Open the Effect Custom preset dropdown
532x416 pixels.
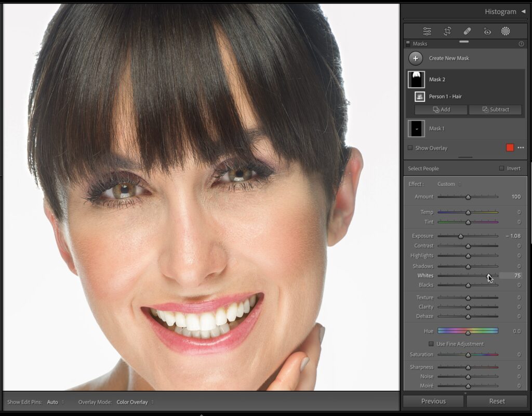pos(449,184)
